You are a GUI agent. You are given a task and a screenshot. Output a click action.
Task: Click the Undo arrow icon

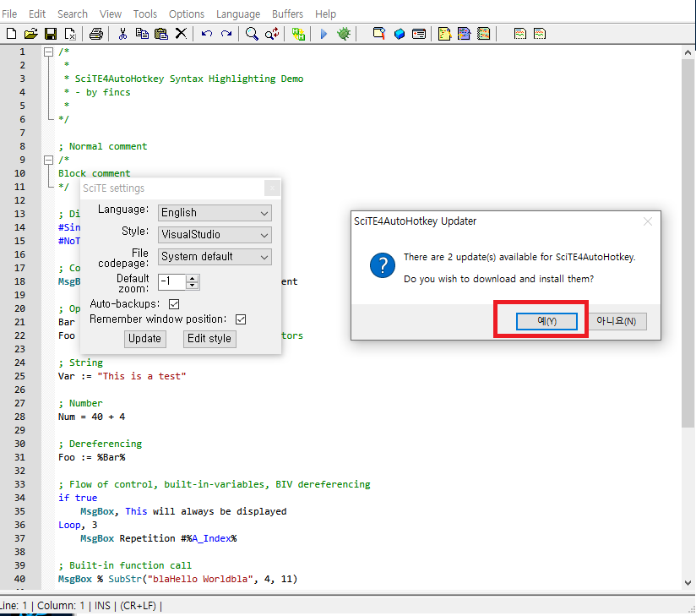pos(206,34)
